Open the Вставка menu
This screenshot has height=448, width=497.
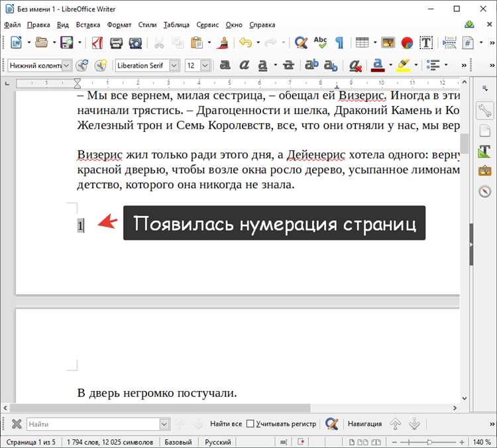pyautogui.click(x=87, y=25)
